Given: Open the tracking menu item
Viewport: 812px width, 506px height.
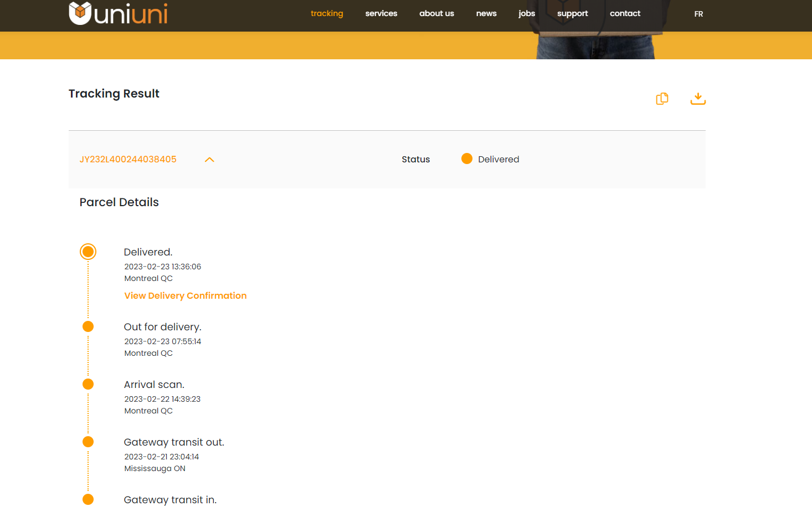Looking at the screenshot, I should pyautogui.click(x=327, y=13).
